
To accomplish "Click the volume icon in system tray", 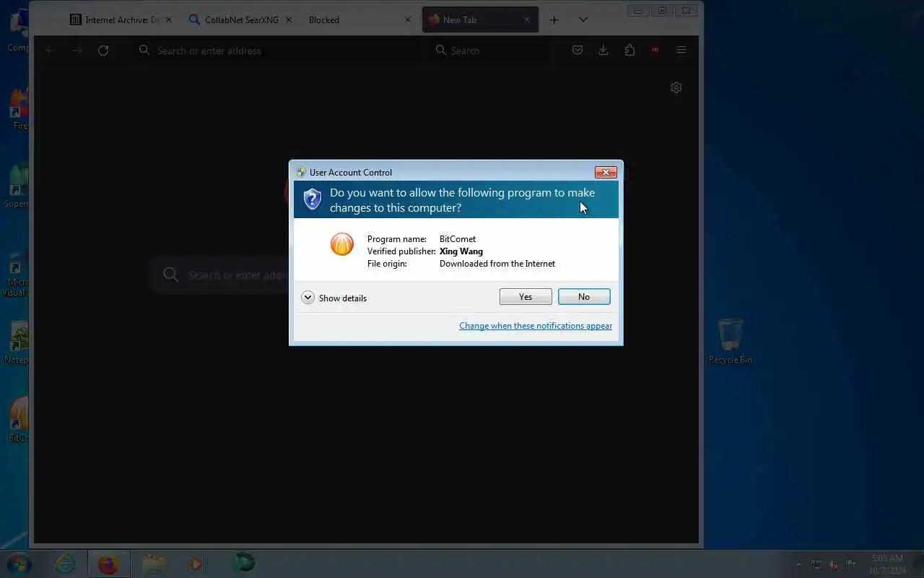I will (834, 564).
